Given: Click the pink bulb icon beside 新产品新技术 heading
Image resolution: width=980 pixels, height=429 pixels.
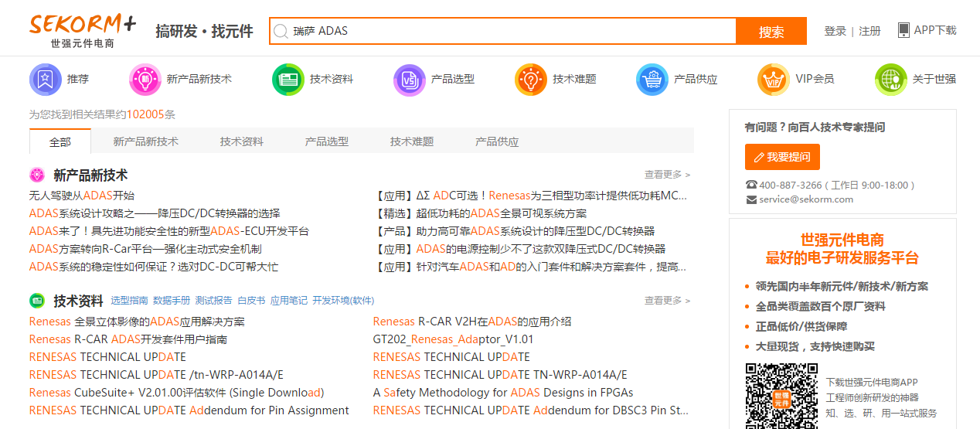Looking at the screenshot, I should point(37,175).
